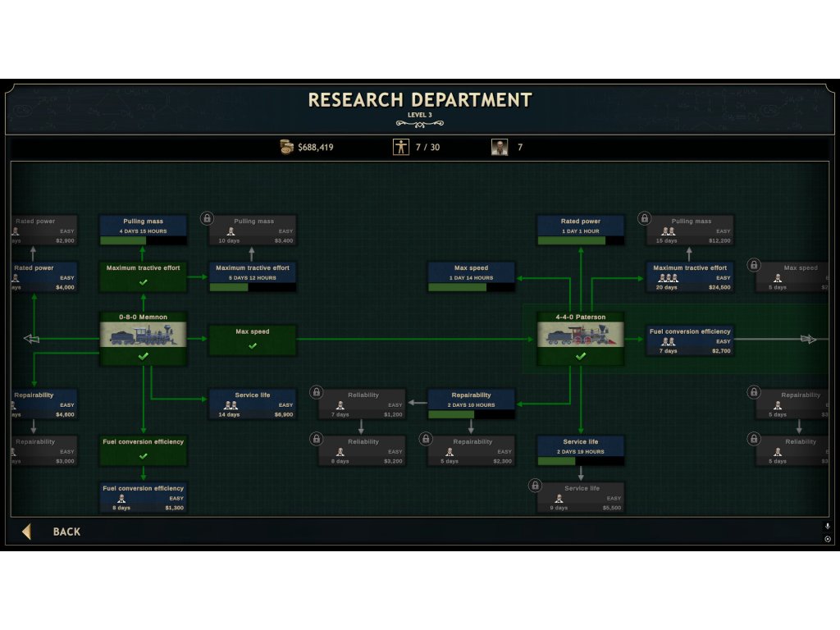The width and height of the screenshot is (840, 630).
Task: Click the Rated power 1 day 1 hour progress bar
Action: coord(581,240)
